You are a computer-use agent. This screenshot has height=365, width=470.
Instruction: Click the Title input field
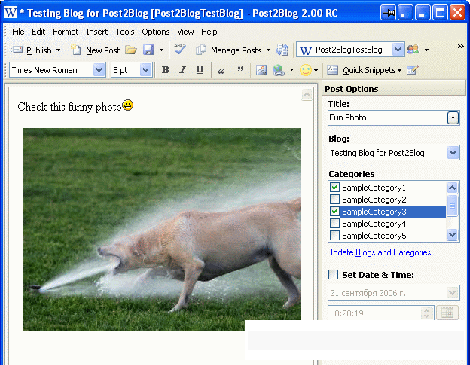[393, 118]
